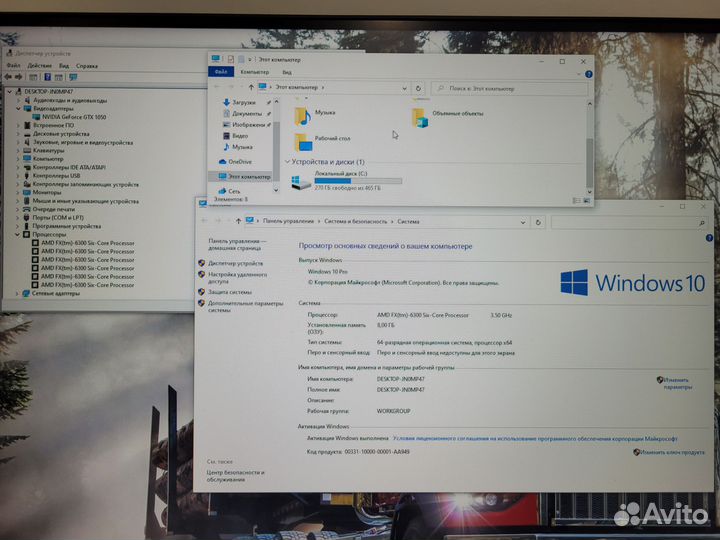Open the Вид ribbon tab in Explorer
The height and width of the screenshot is (540, 720).
pyautogui.click(x=287, y=72)
